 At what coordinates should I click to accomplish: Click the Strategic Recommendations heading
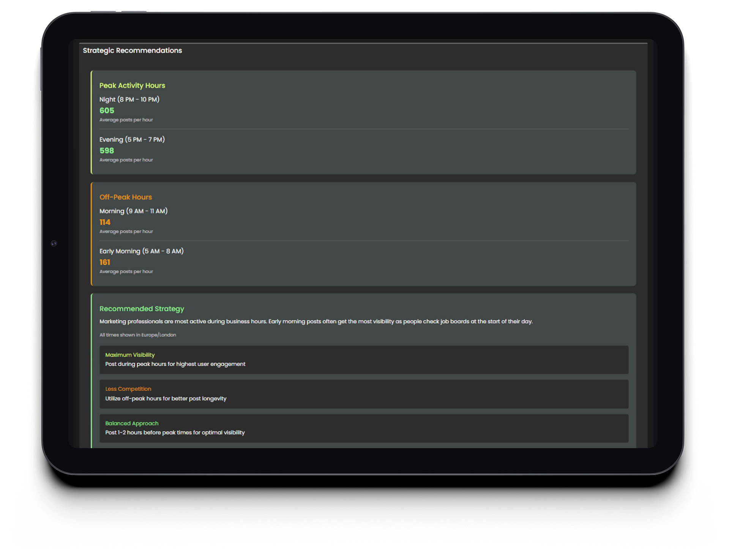[x=132, y=50]
